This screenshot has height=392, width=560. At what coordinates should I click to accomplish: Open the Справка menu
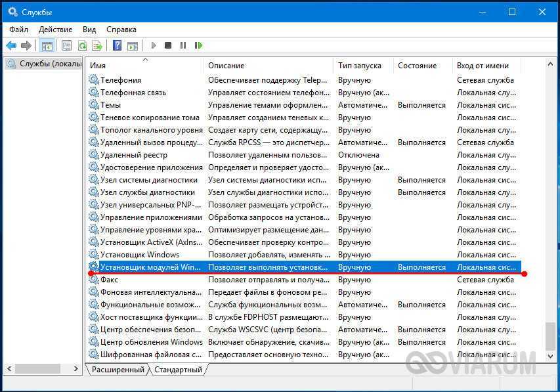coord(121,30)
